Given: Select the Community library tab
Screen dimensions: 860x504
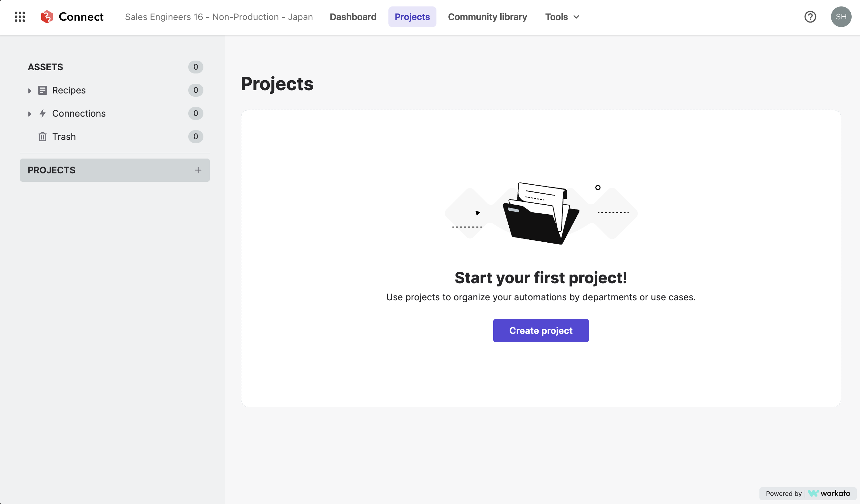Looking at the screenshot, I should [487, 16].
